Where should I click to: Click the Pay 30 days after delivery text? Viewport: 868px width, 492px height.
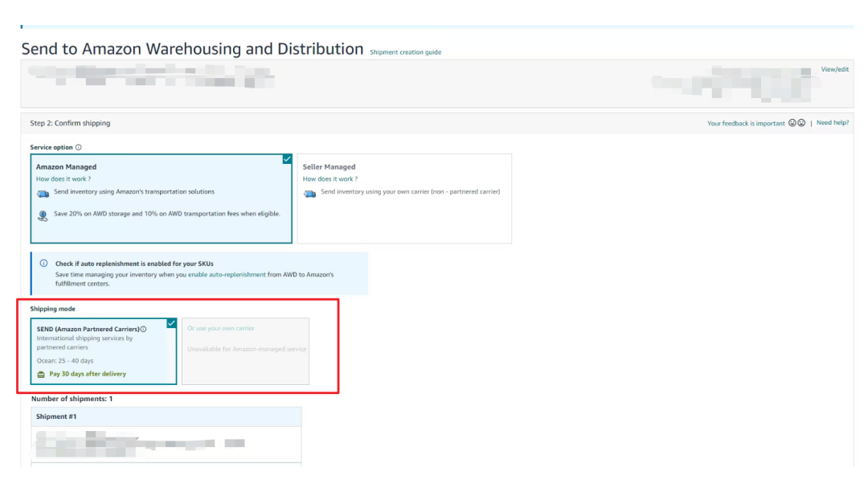click(x=88, y=374)
